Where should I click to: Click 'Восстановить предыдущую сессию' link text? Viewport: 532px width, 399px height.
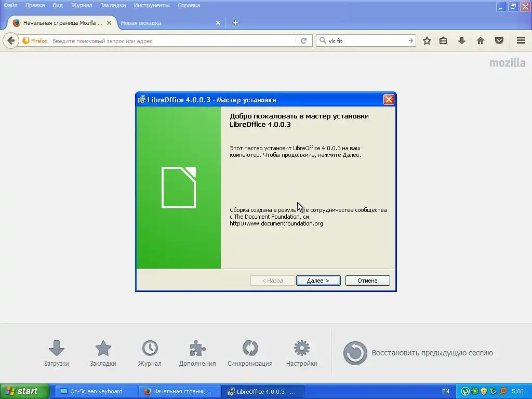(x=432, y=353)
